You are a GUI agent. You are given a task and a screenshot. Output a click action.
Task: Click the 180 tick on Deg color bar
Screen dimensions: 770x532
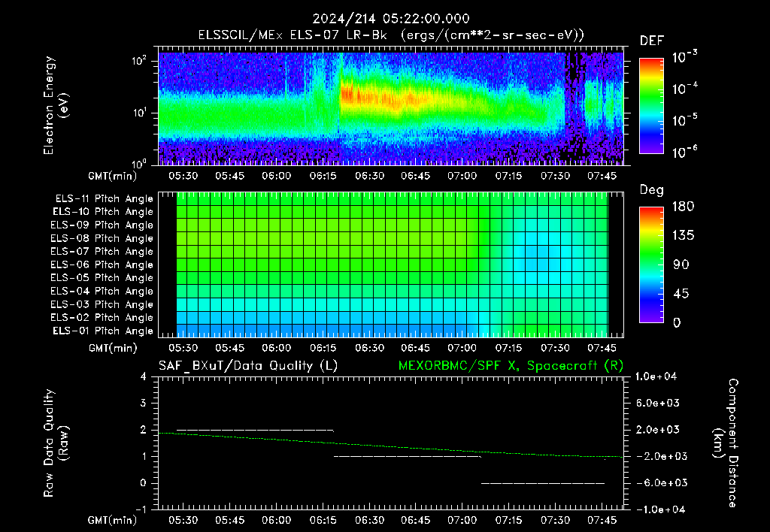[x=684, y=207]
